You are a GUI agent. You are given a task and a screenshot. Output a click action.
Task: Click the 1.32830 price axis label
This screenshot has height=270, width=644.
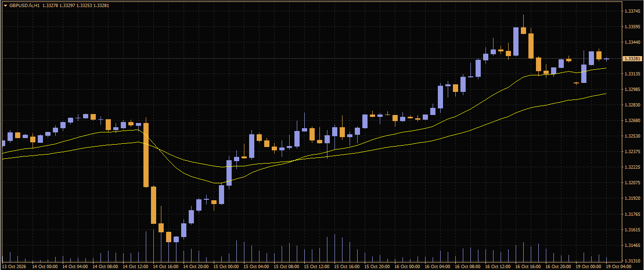point(632,105)
